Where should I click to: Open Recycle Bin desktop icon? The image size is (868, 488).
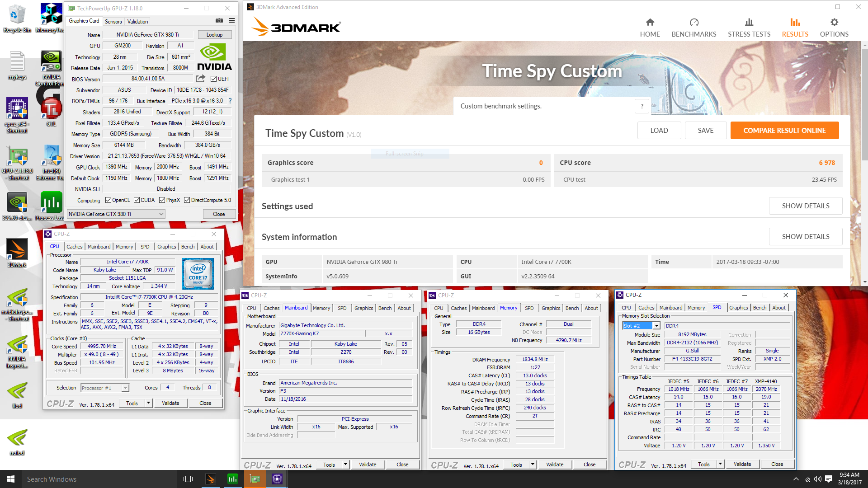pyautogui.click(x=17, y=19)
